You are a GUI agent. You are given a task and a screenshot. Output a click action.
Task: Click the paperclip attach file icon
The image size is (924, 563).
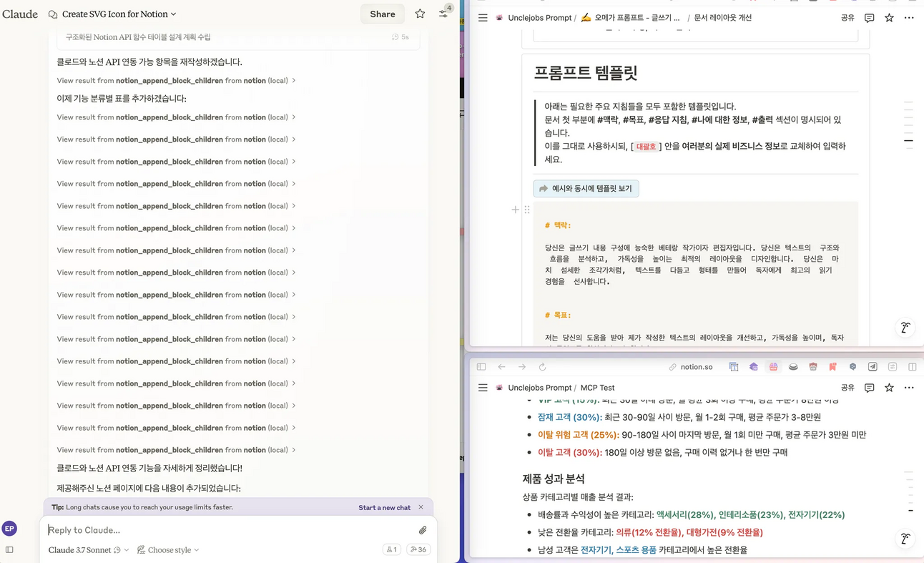coord(423,530)
